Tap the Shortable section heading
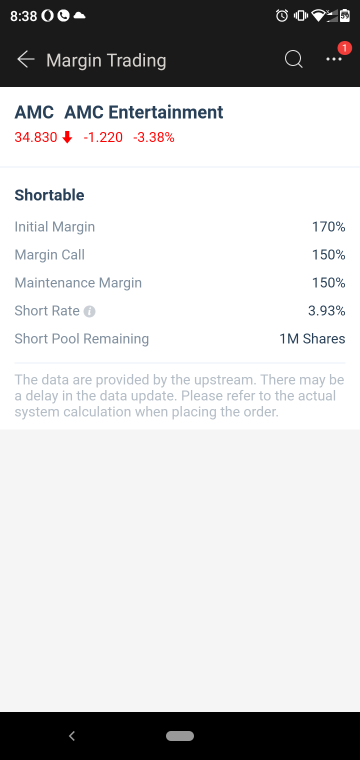 [49, 195]
